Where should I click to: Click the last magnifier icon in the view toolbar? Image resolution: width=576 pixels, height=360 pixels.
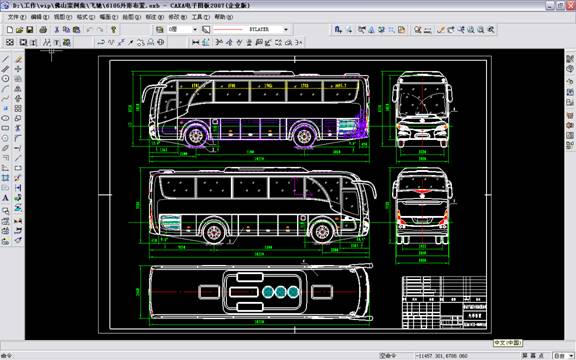(491, 30)
